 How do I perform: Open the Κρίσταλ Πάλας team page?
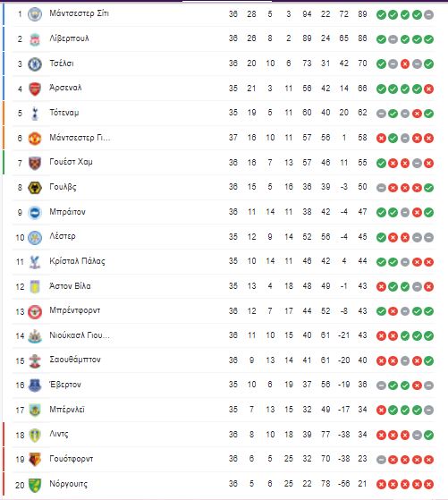[77, 261]
